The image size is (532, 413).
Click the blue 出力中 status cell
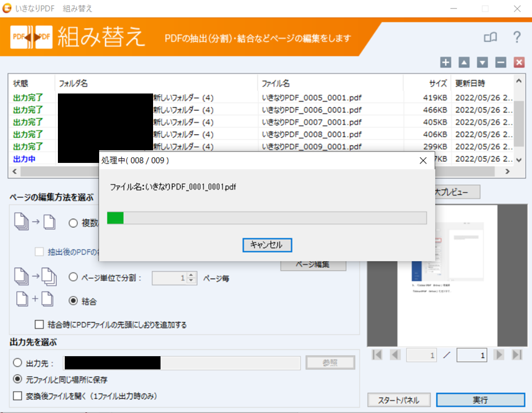[x=24, y=159]
